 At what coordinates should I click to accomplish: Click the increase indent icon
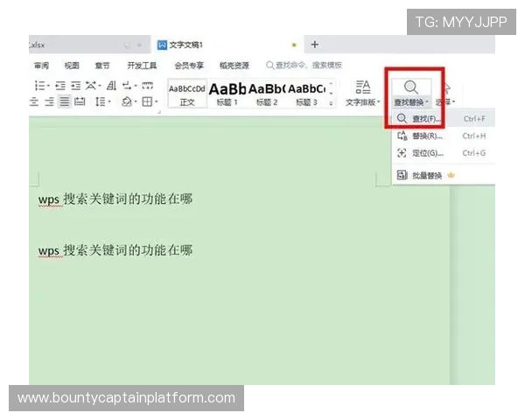75,86
